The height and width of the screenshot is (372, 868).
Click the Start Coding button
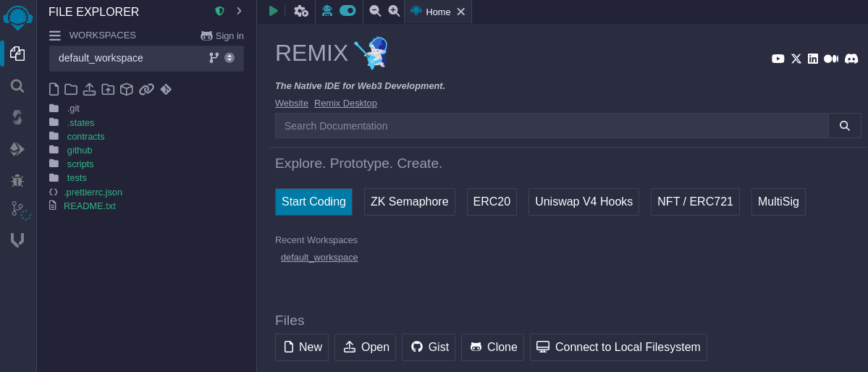(x=314, y=201)
